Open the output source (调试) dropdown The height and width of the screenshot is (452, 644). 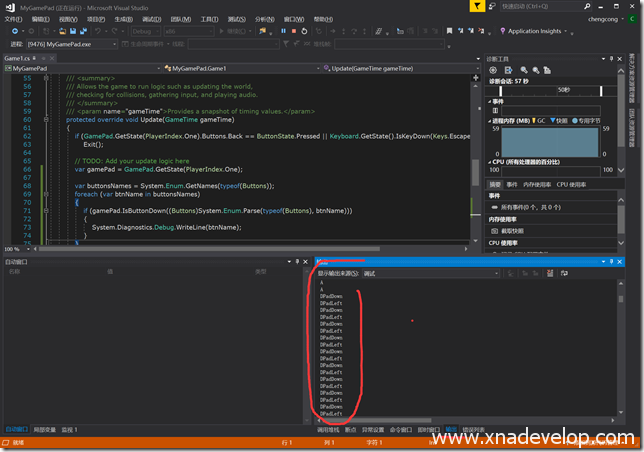[430, 272]
